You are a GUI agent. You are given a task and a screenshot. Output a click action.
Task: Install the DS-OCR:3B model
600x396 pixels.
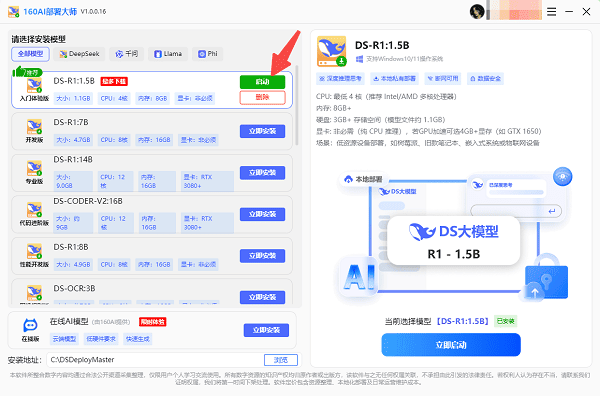point(262,297)
